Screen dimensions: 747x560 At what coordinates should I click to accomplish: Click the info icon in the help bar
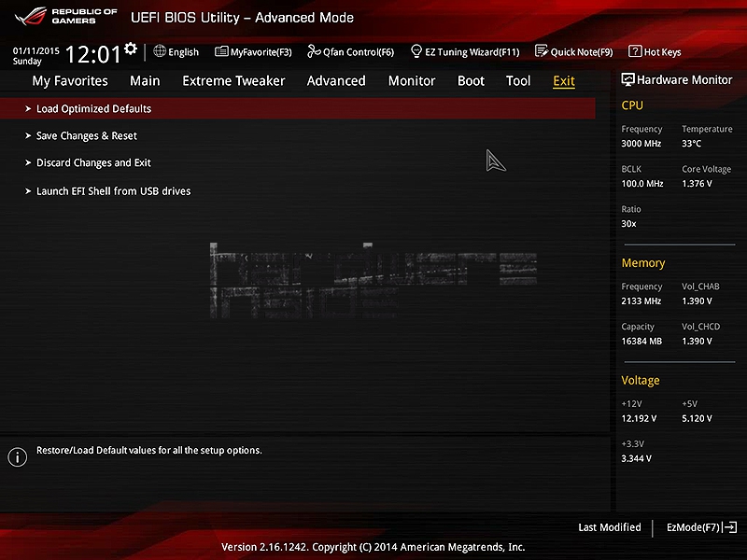point(17,456)
